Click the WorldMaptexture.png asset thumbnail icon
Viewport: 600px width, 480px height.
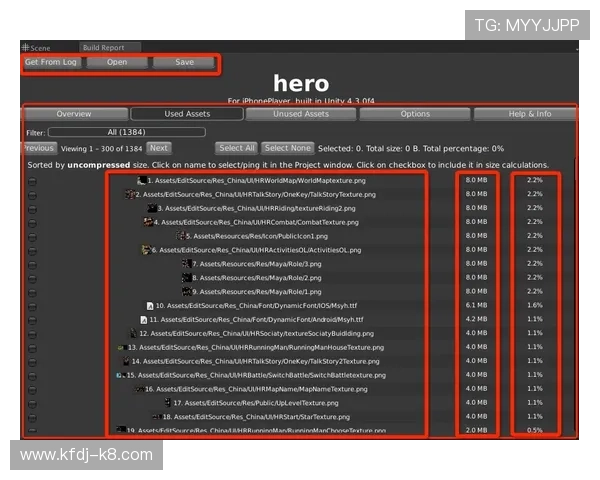coord(141,180)
